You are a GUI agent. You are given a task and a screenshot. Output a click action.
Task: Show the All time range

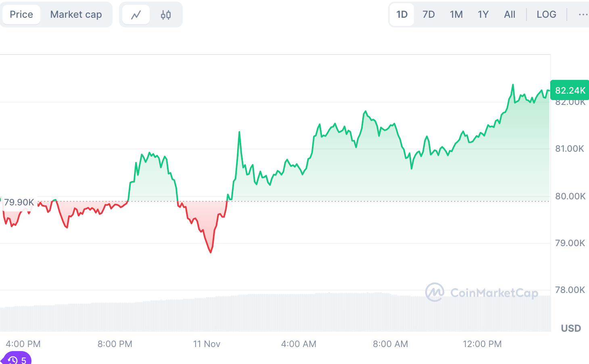click(510, 15)
